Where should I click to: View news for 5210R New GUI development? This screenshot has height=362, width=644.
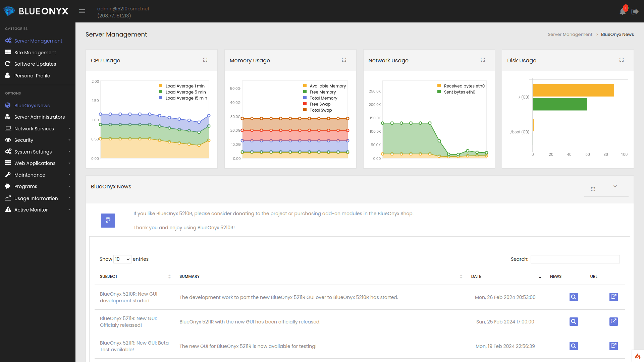tap(574, 297)
